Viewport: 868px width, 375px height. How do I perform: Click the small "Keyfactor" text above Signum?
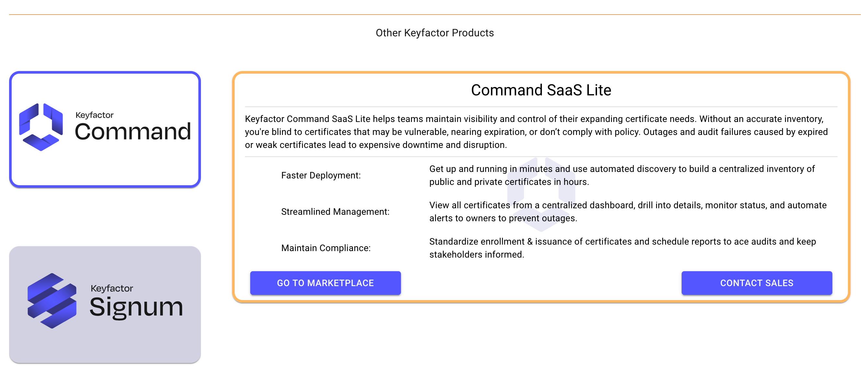pos(111,288)
